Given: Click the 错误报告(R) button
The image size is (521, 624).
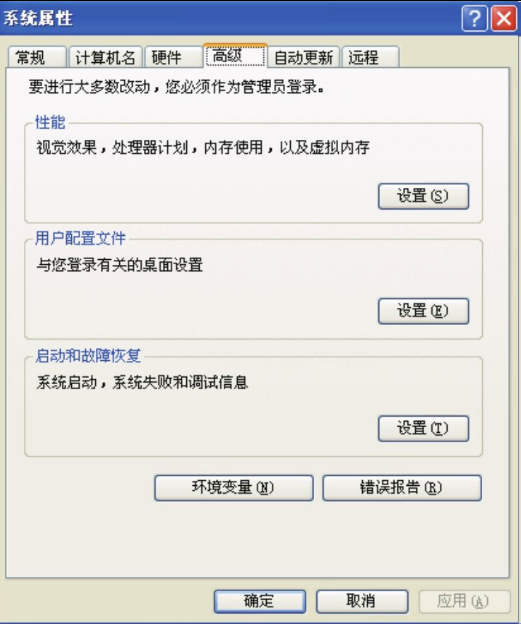Looking at the screenshot, I should coord(402,488).
